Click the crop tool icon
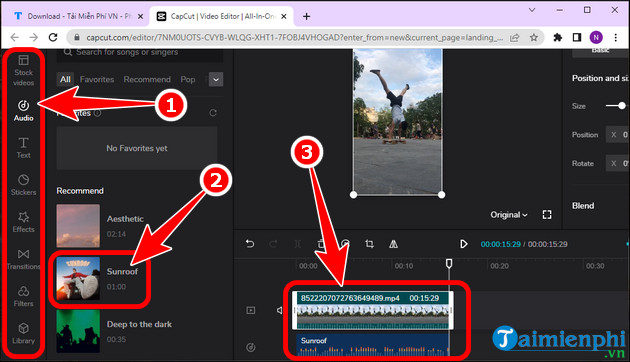 point(369,244)
